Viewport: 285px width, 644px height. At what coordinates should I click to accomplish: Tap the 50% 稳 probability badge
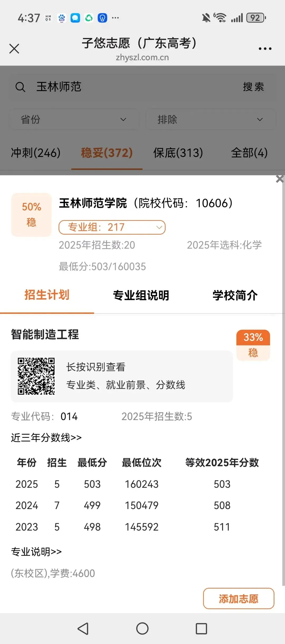click(x=31, y=214)
